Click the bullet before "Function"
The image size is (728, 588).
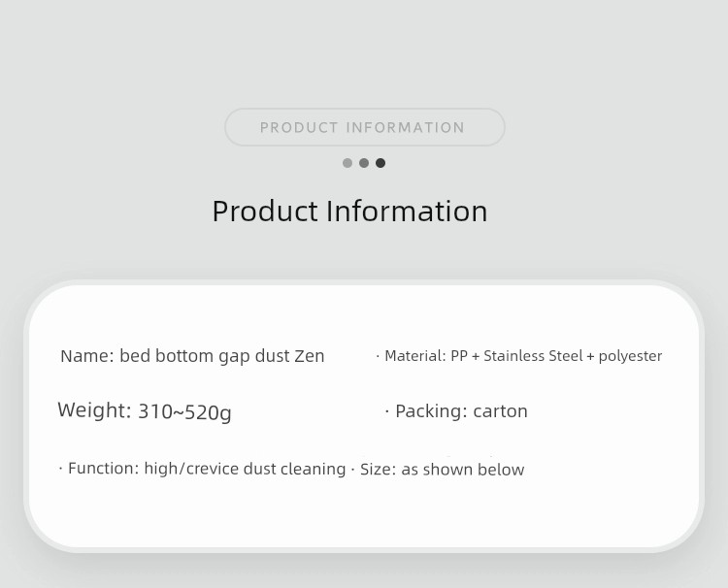pos(60,469)
